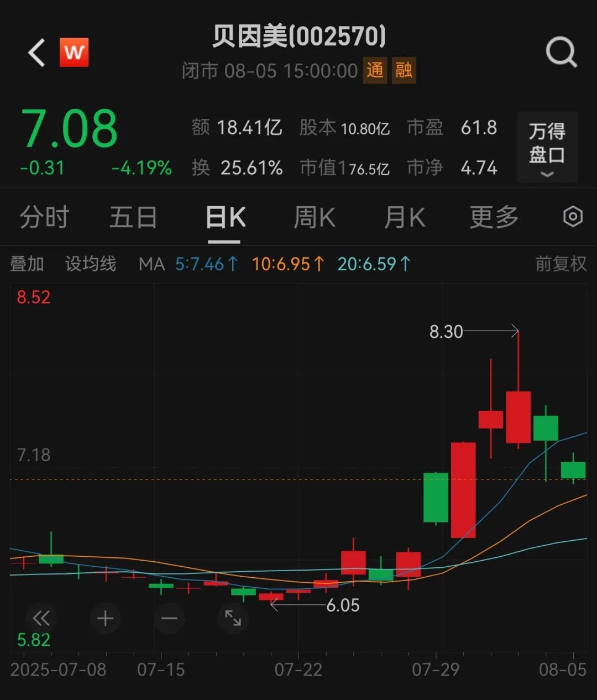Screen dimensions: 597x700
Task: Toggle 前复权 price adjustment mode
Action: pyautogui.click(x=560, y=264)
